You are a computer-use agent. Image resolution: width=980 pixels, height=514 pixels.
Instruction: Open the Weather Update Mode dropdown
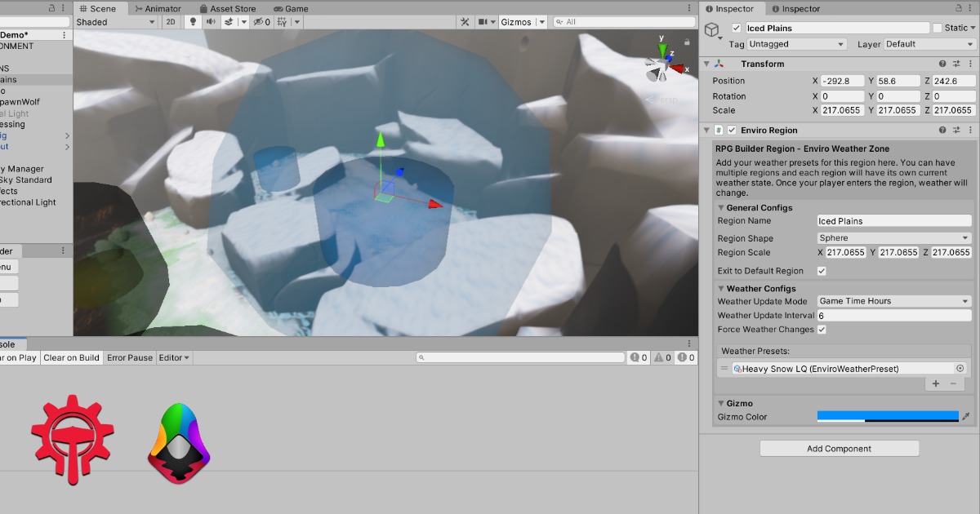tap(894, 301)
